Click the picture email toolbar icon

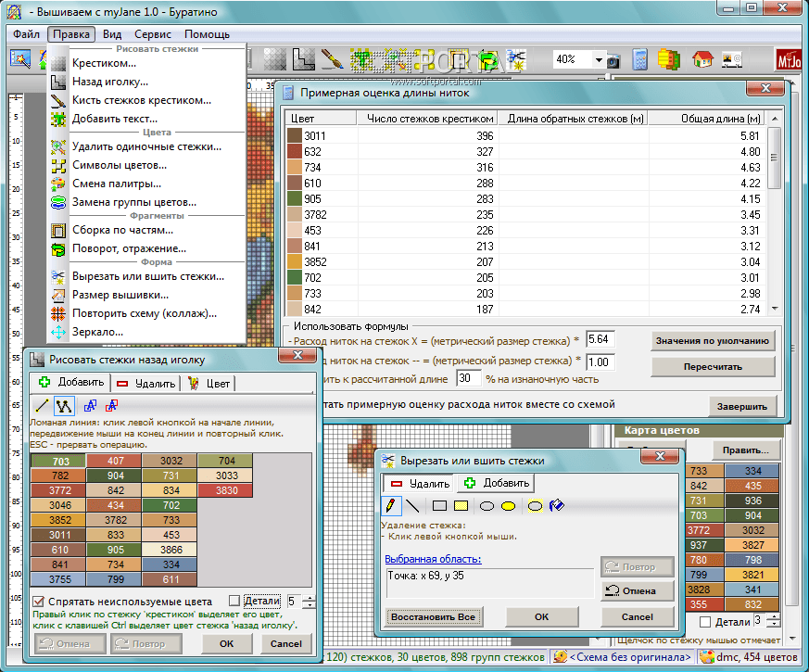point(731,60)
